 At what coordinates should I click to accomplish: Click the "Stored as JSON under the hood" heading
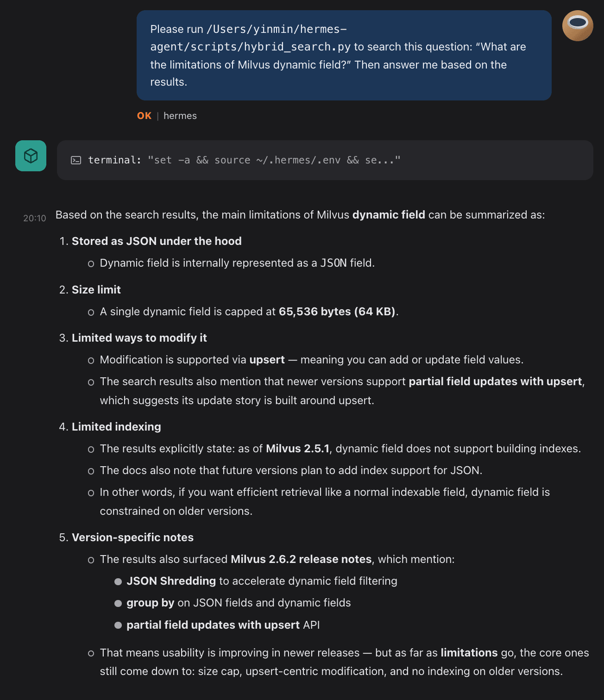pyautogui.click(x=157, y=241)
